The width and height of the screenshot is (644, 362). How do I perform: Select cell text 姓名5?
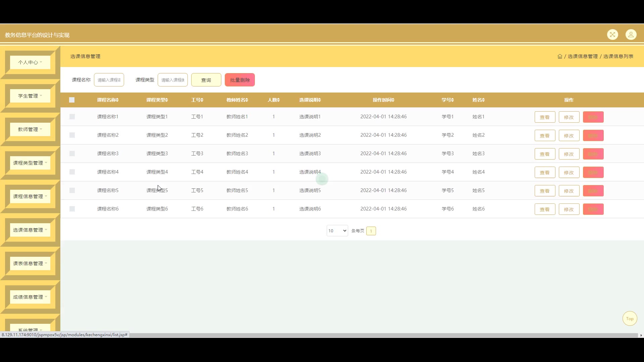pyautogui.click(x=479, y=190)
